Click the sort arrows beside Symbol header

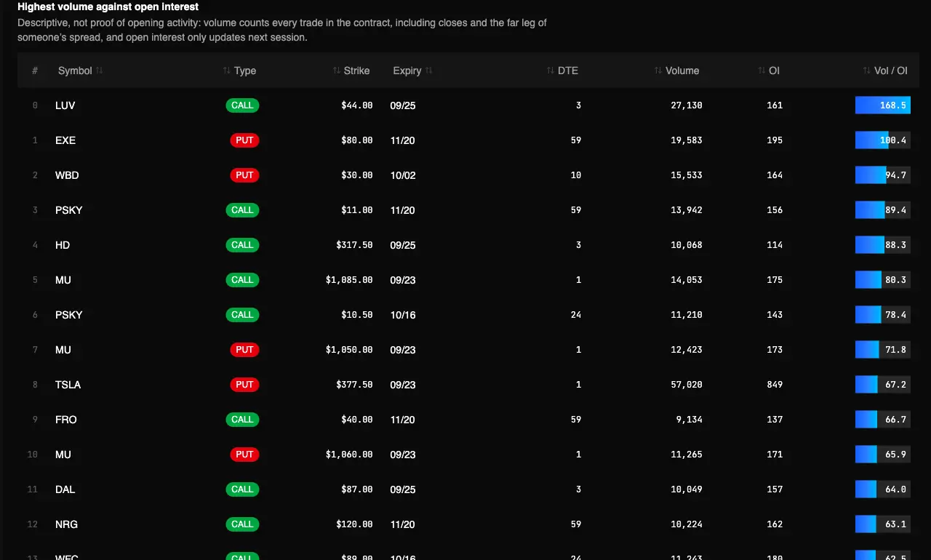pos(100,71)
